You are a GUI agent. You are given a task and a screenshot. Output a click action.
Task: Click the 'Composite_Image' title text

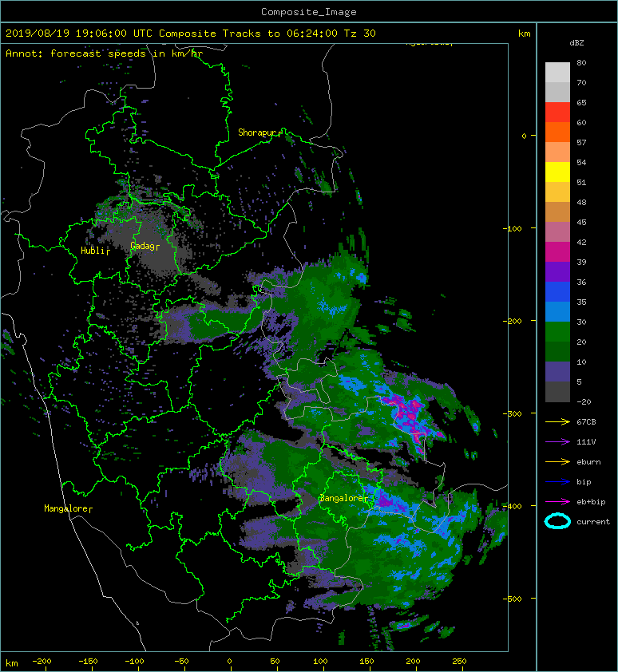[x=309, y=12]
